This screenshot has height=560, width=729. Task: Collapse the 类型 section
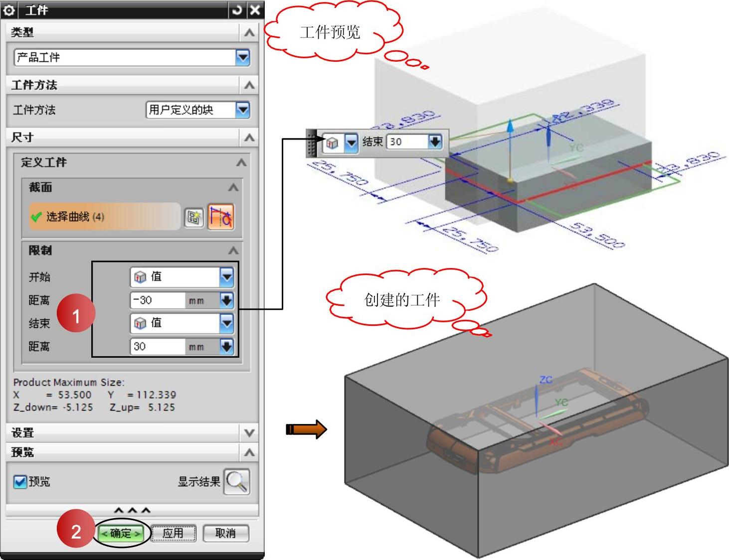coord(249,33)
